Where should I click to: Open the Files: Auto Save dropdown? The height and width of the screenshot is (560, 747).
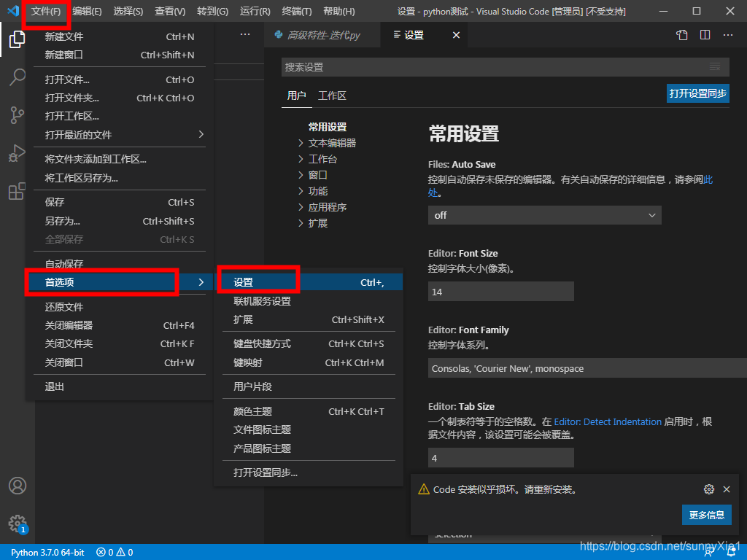pyautogui.click(x=544, y=215)
